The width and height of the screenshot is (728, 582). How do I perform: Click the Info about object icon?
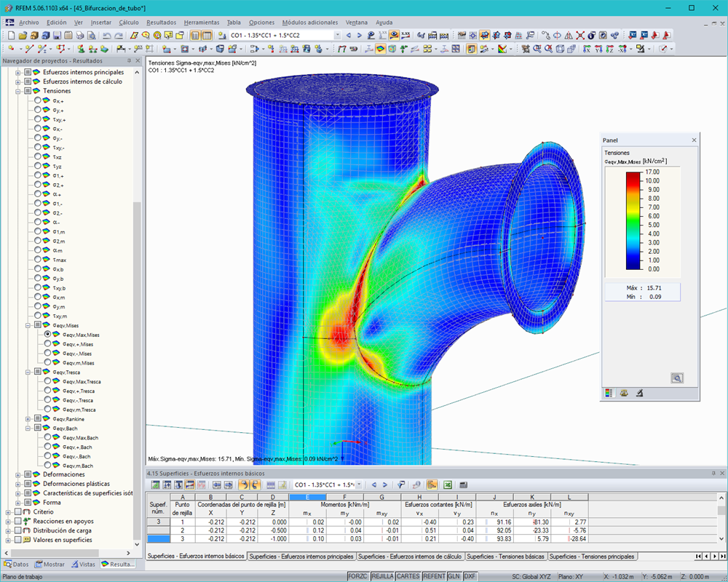591,35
